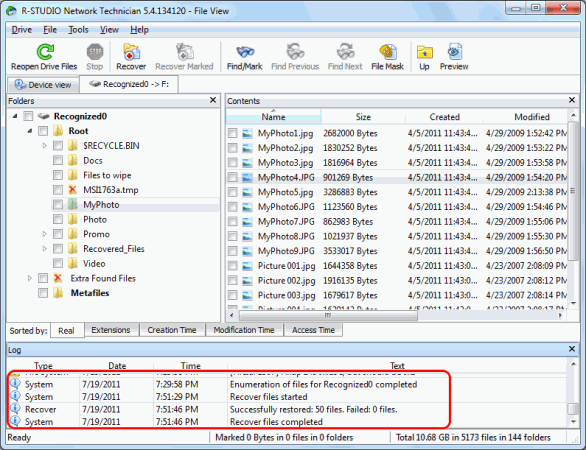
Task: Sort by Real tab
Action: click(67, 331)
